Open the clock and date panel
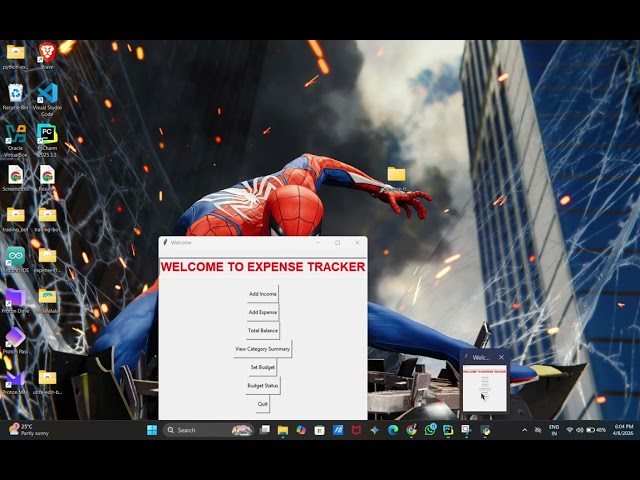Screen dimensions: 640x480 coord(623,430)
